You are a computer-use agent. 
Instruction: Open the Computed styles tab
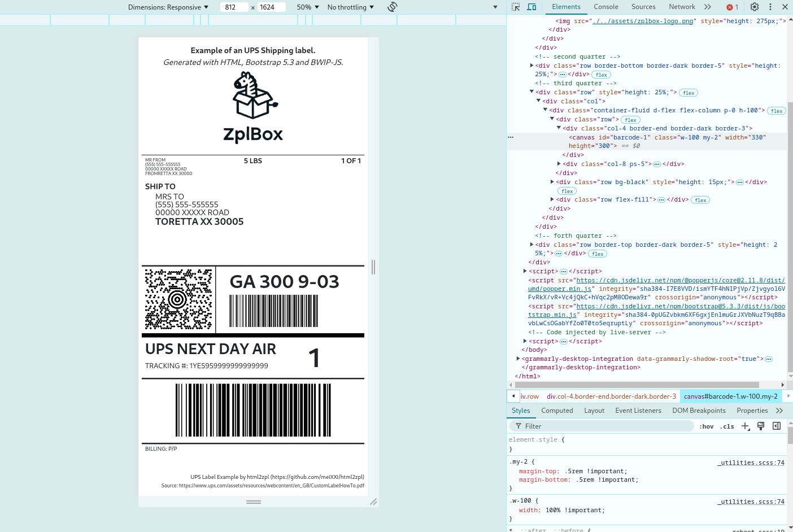(x=557, y=411)
